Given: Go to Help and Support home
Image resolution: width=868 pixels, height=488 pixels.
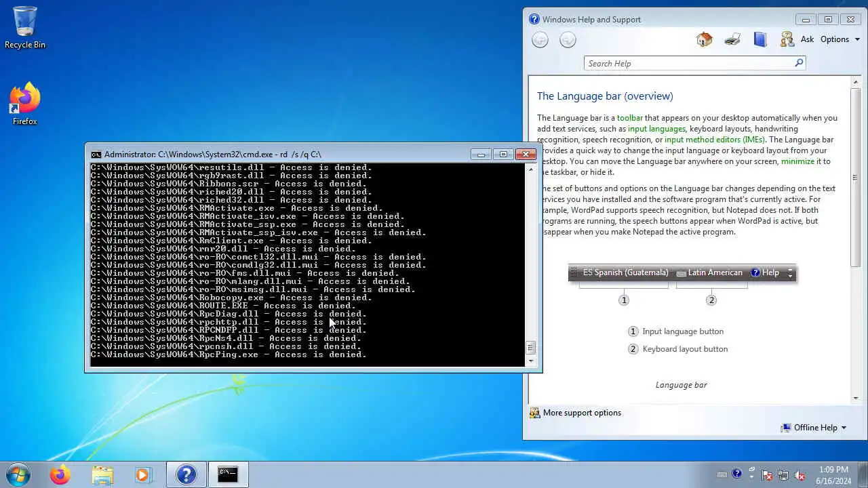Looking at the screenshot, I should click(x=704, y=39).
